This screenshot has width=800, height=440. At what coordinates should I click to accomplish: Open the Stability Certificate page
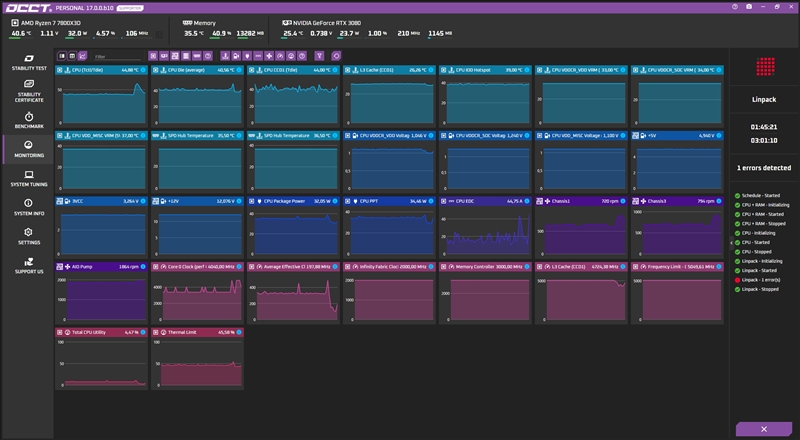29,90
